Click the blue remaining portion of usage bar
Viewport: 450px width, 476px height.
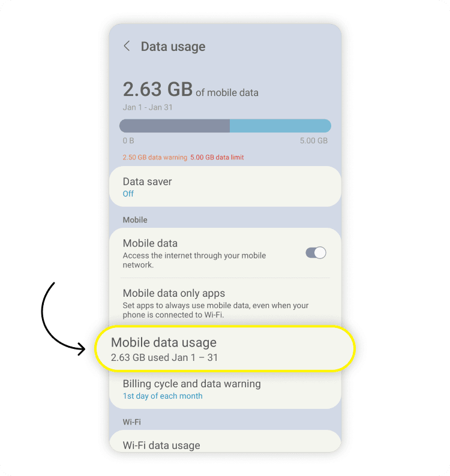(280, 126)
